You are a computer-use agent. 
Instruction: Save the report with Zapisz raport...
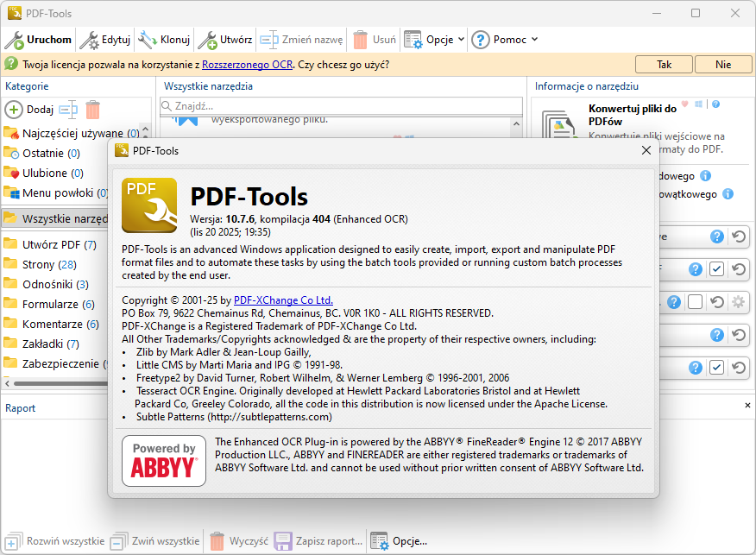[318, 541]
